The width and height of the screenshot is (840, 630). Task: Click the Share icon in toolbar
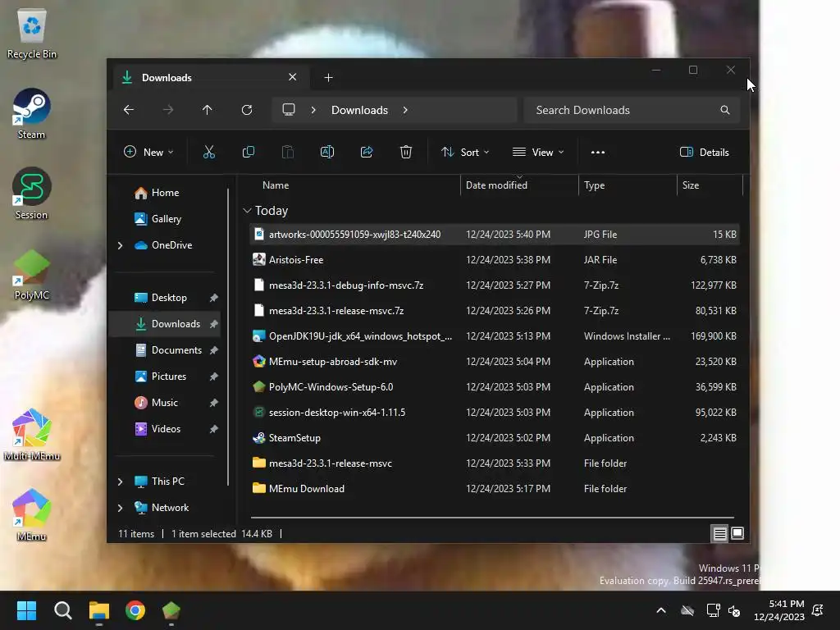click(x=367, y=152)
